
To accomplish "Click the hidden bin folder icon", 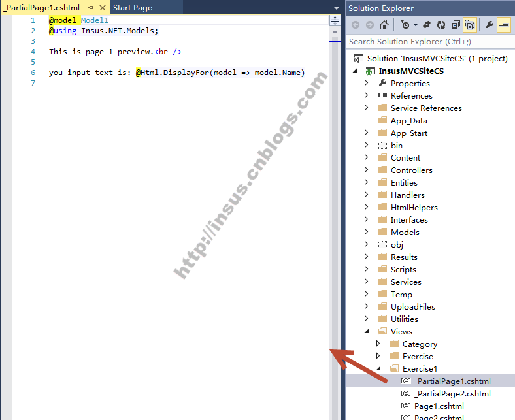I will (382, 145).
